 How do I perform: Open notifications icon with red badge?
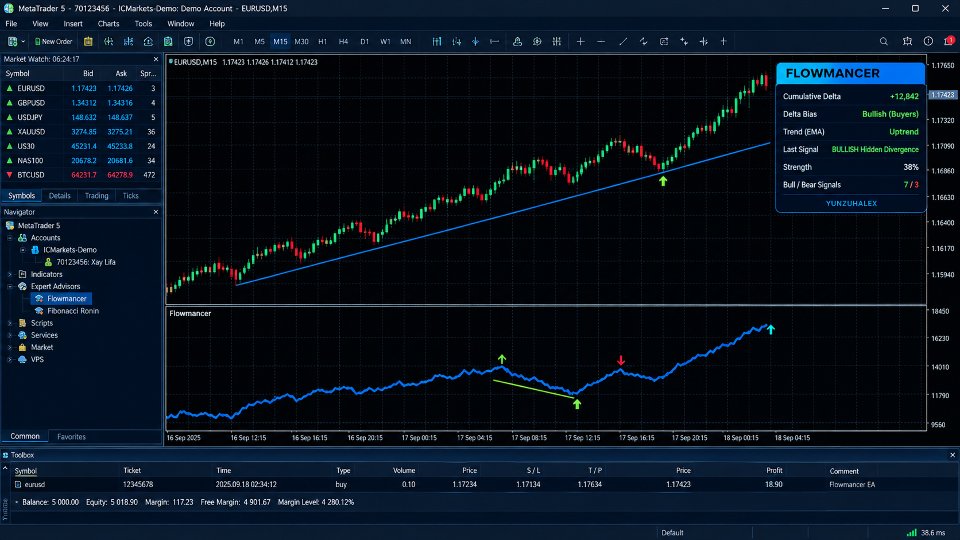[948, 41]
